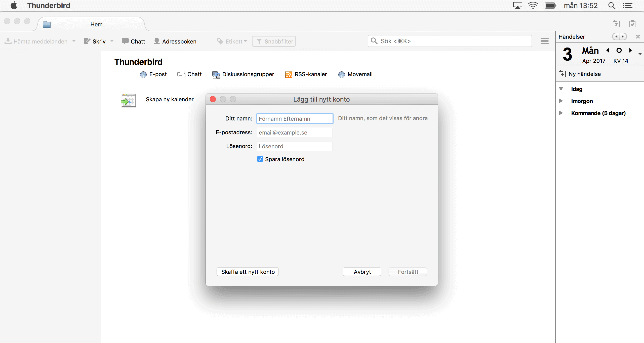644x343 pixels.
Task: Close the Händelser panel
Action: click(638, 36)
